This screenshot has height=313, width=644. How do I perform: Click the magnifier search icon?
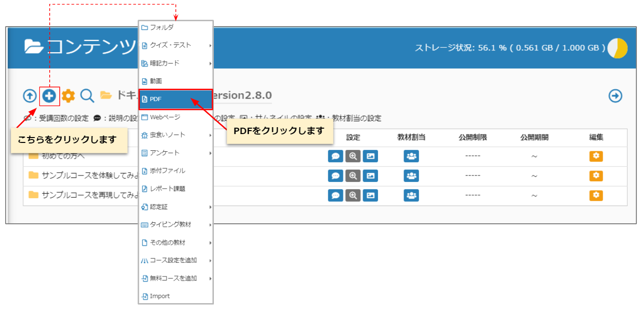[87, 96]
